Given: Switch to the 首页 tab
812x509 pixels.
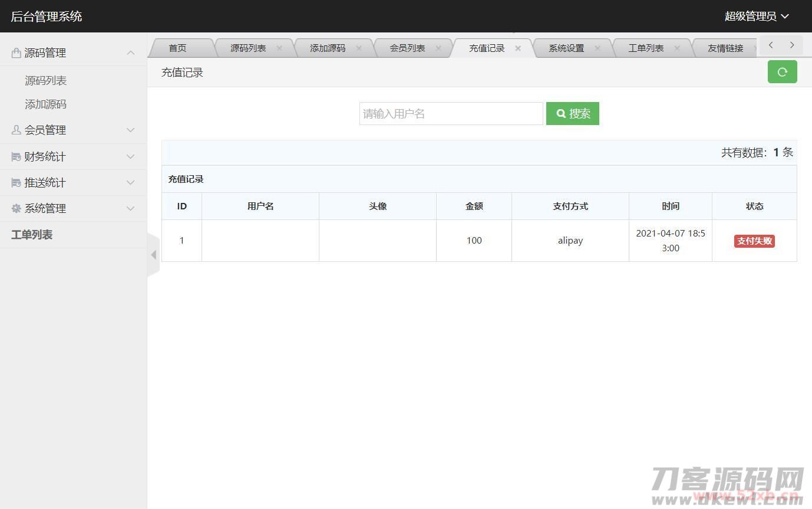Looking at the screenshot, I should click(177, 48).
